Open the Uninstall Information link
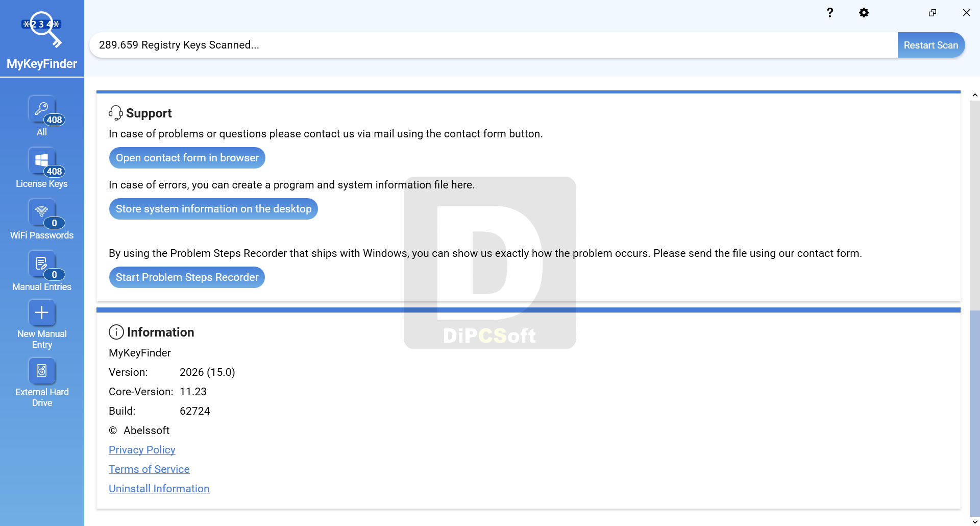 (159, 489)
